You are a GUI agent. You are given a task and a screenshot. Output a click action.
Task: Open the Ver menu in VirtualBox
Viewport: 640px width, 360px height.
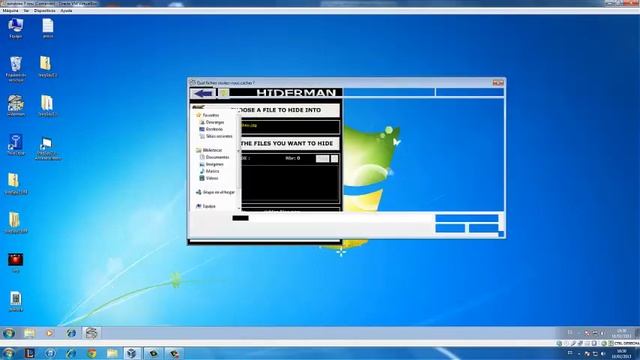point(26,11)
